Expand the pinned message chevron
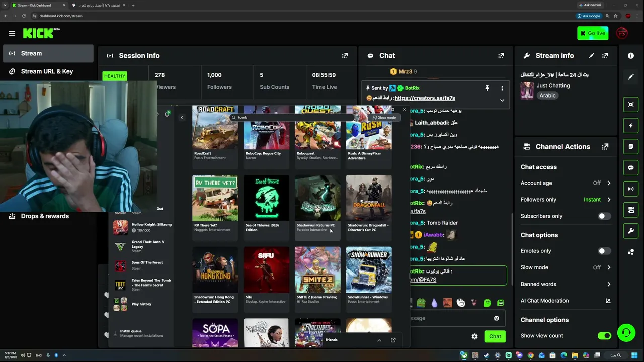Viewport: 644px width, 362px height. [x=502, y=100]
